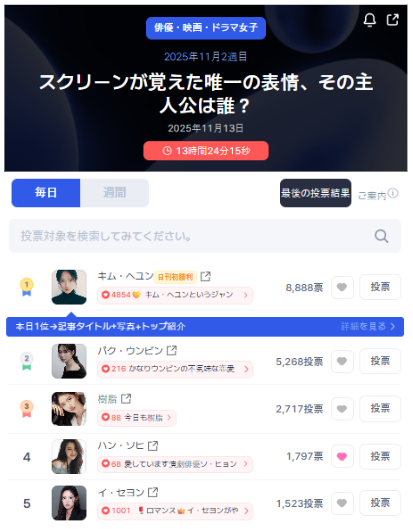Open external link icon beside パク・ウンビン
This screenshot has width=413, height=529.
pos(172,351)
